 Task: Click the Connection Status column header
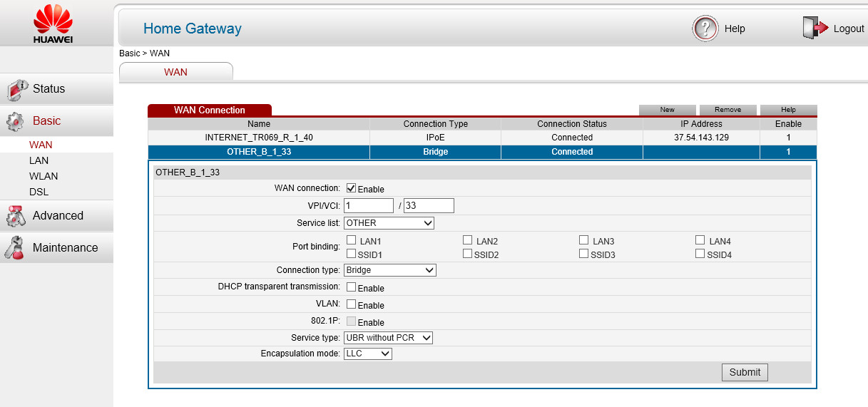572,124
